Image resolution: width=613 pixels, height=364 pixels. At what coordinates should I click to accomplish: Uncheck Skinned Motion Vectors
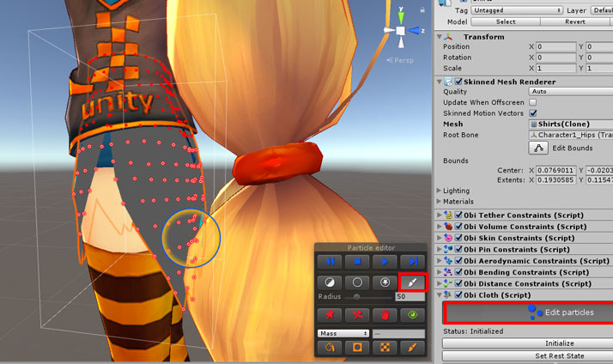click(532, 113)
